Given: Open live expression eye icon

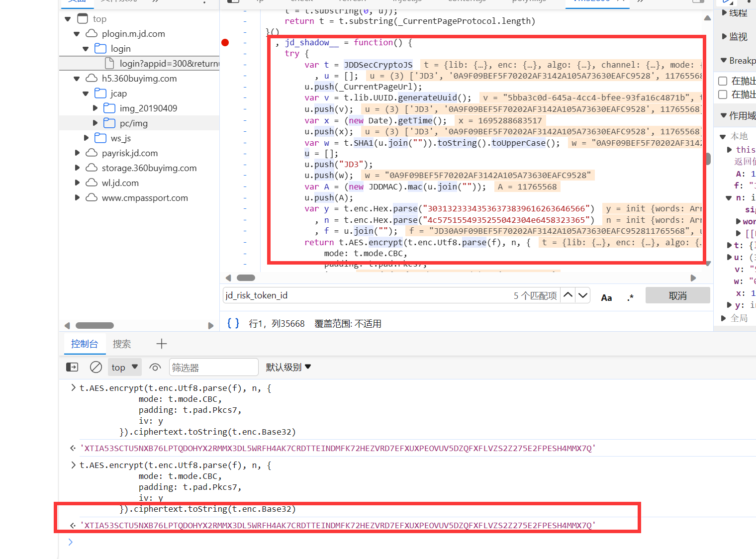Looking at the screenshot, I should click(155, 368).
